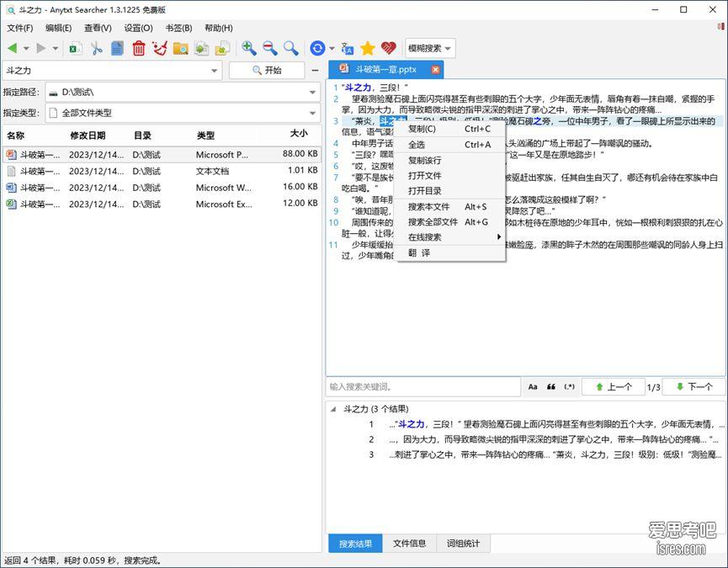This screenshot has width=728, height=568.
Task: Click the blue refresh icon
Action: [x=317, y=49]
